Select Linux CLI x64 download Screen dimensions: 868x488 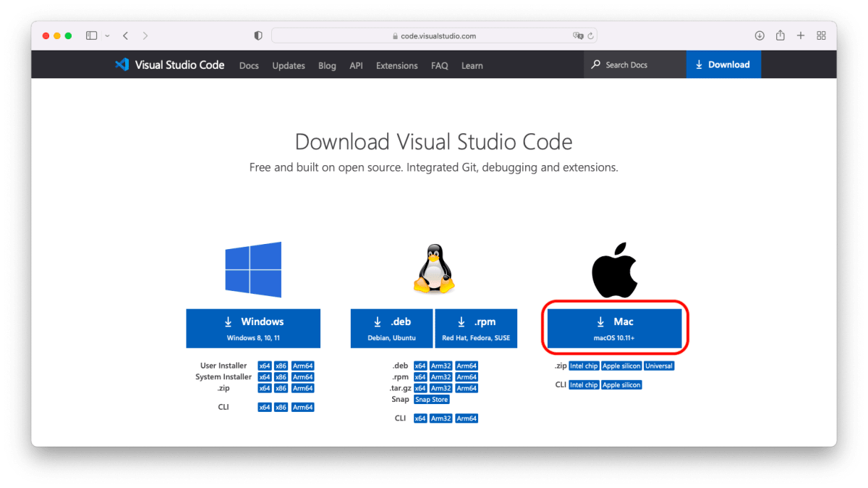[420, 418]
